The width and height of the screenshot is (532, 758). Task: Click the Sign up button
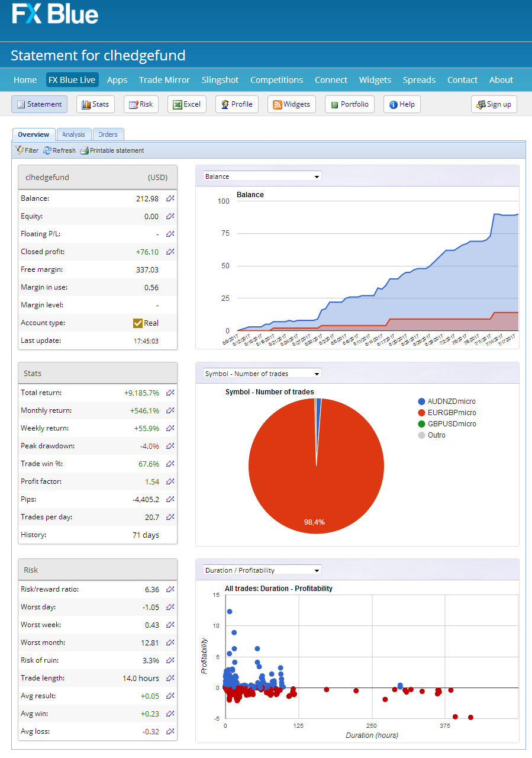click(494, 104)
